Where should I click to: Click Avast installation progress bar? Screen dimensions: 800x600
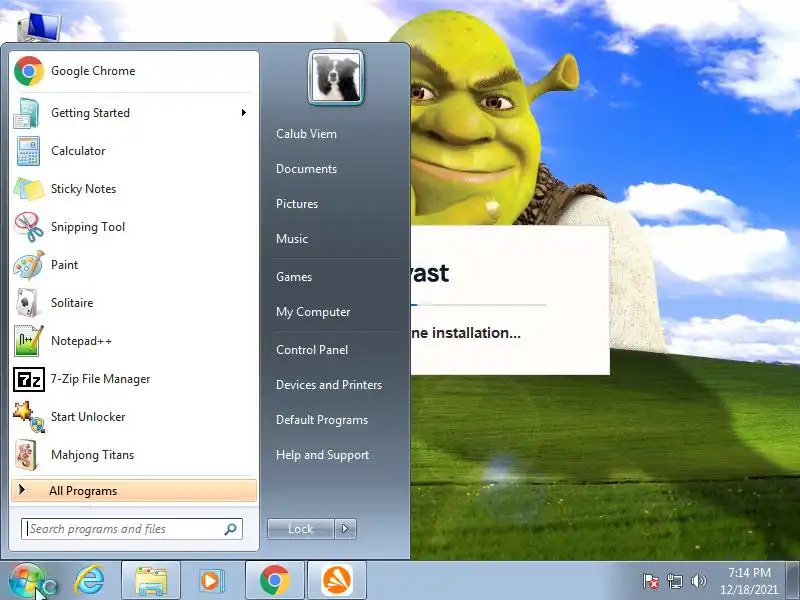pyautogui.click(x=478, y=305)
